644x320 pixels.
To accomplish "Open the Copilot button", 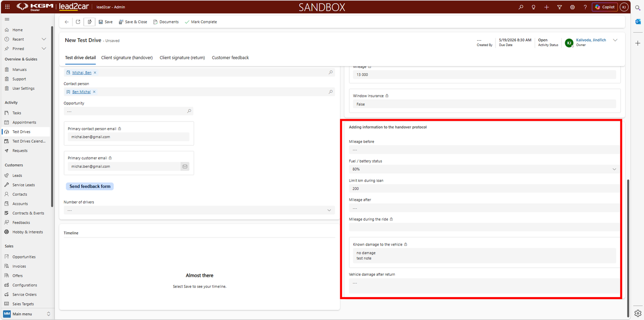I will [x=605, y=7].
